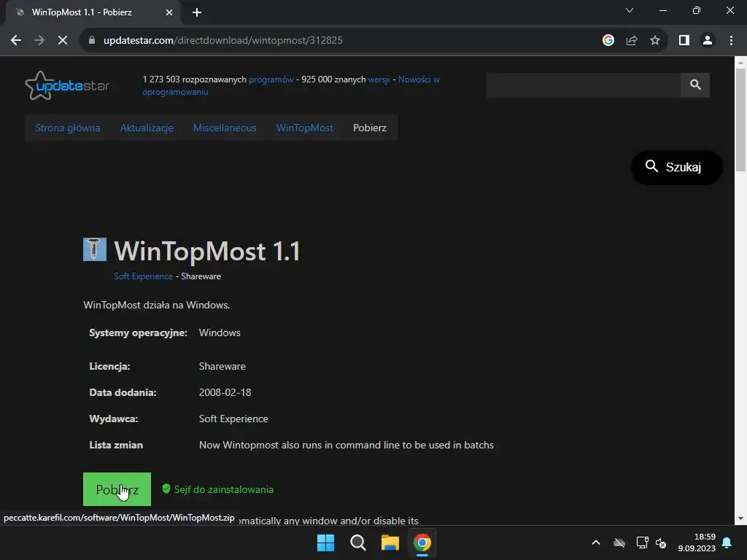The width and height of the screenshot is (747, 560).
Task: Open the WinTopMost breadcrumb link
Action: pos(304,128)
